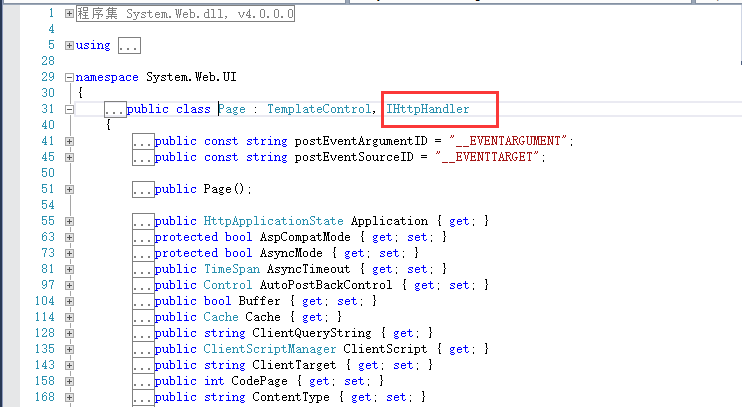The height and width of the screenshot is (407, 742).
Task: Click the using keyword on line 5
Action: tap(93, 45)
